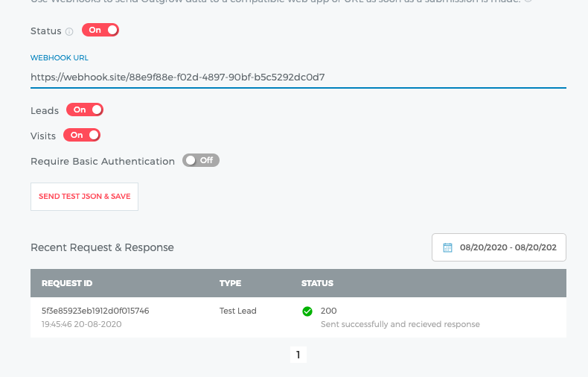The width and height of the screenshot is (588, 377).
Task: Click the Require Basic Authentication label
Action: (103, 162)
